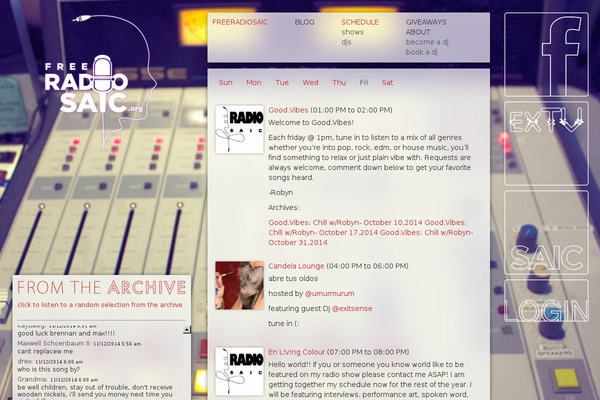Click the En Liv!ng Colour show thumbnail
Image resolution: width=600 pixels, height=400 pixels.
(240, 371)
